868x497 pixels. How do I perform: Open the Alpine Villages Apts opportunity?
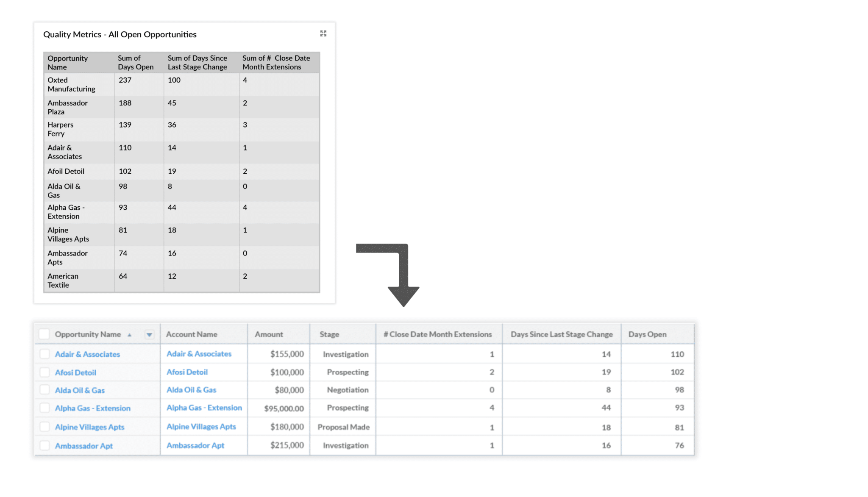tap(89, 427)
